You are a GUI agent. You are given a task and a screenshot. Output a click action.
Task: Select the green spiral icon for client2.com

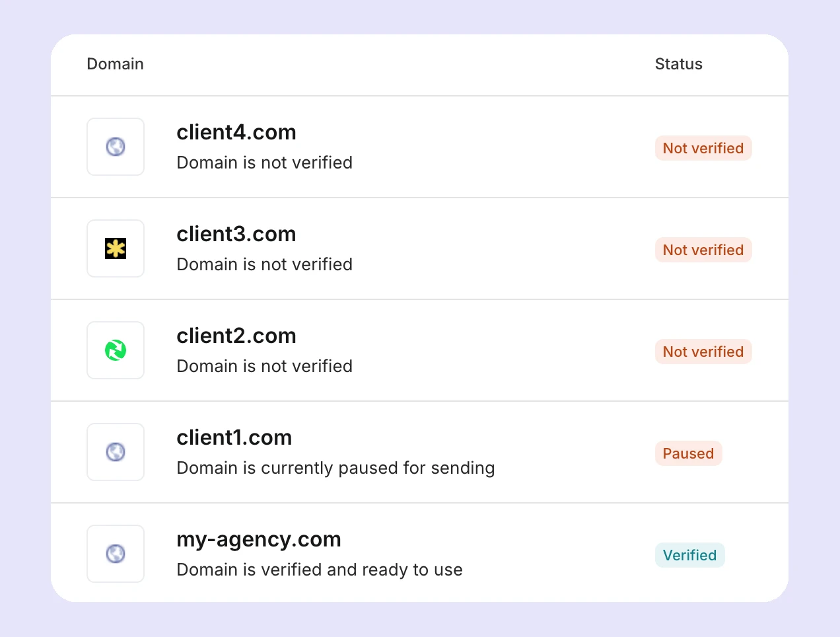(x=116, y=350)
